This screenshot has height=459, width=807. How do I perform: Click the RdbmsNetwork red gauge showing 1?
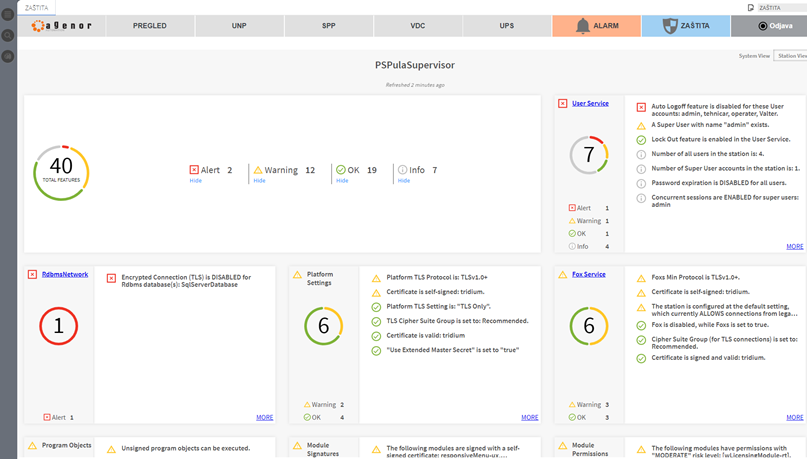tap(59, 326)
